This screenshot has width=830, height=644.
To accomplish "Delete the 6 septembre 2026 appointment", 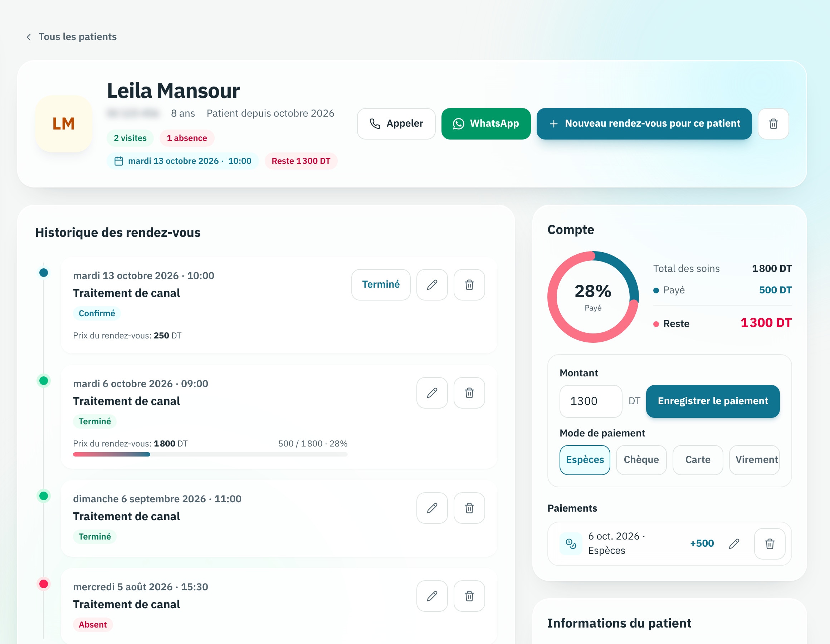I will [x=469, y=508].
